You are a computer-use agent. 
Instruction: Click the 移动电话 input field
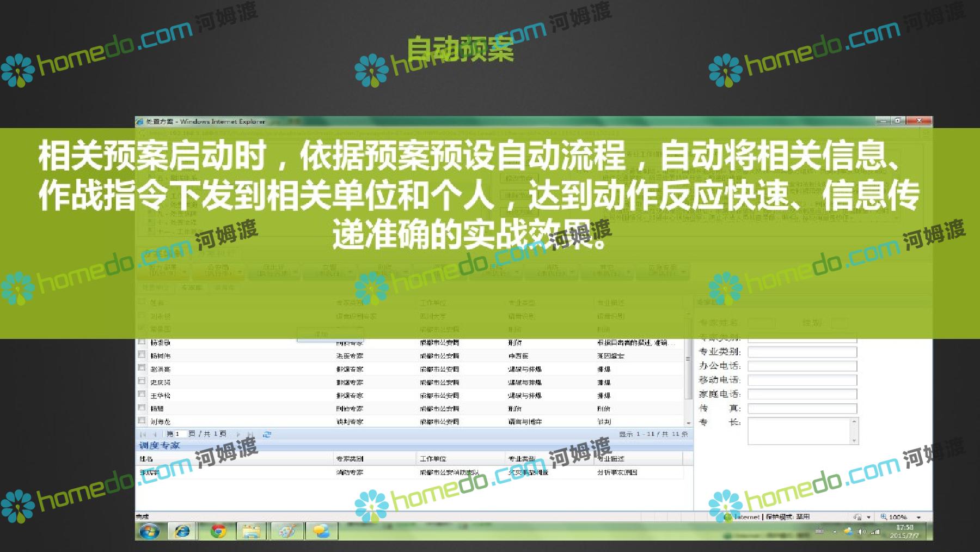pos(802,380)
